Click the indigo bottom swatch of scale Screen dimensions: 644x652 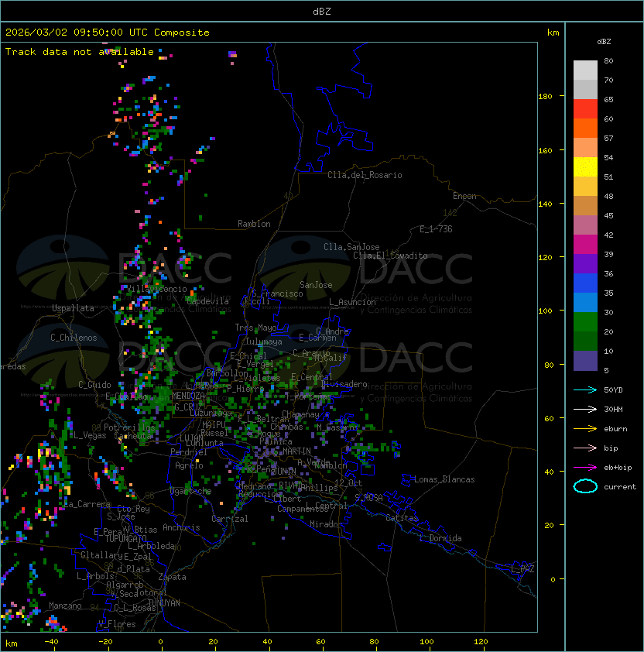click(x=585, y=360)
